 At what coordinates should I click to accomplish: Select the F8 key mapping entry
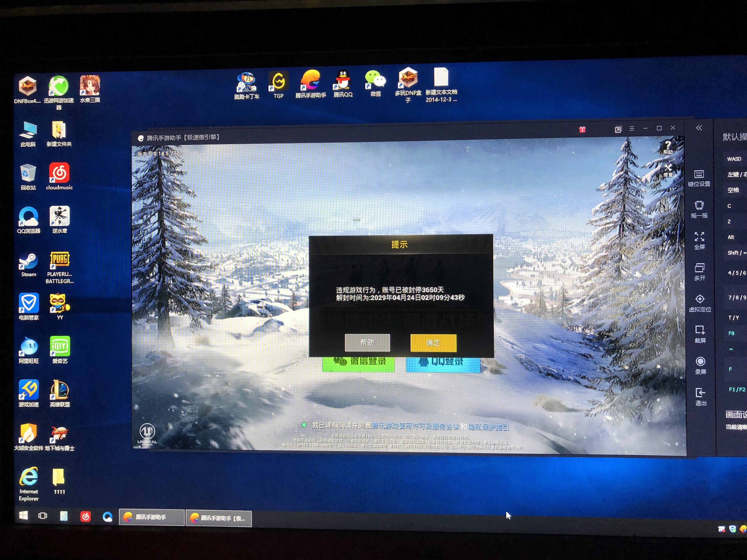(x=735, y=333)
